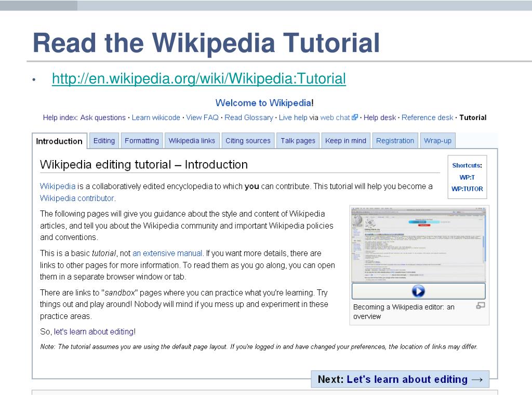
Task: Open the Ask questions link
Action: pos(103,118)
